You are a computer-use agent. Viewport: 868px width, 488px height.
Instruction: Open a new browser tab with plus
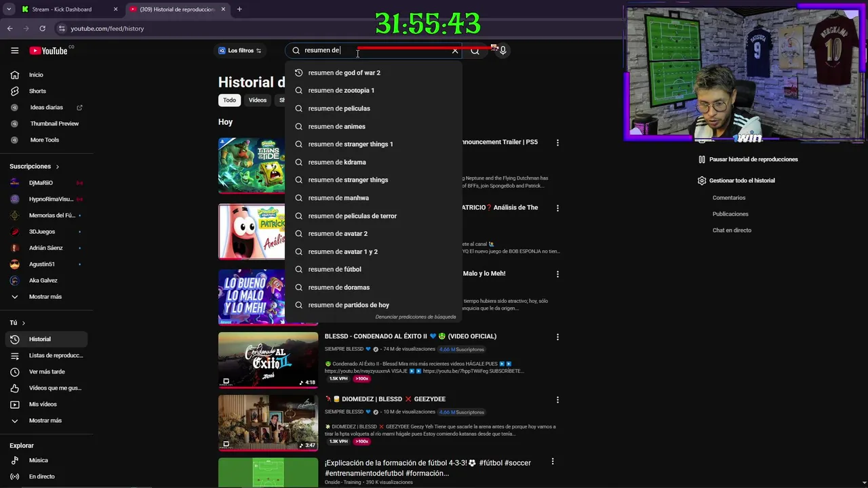point(239,9)
